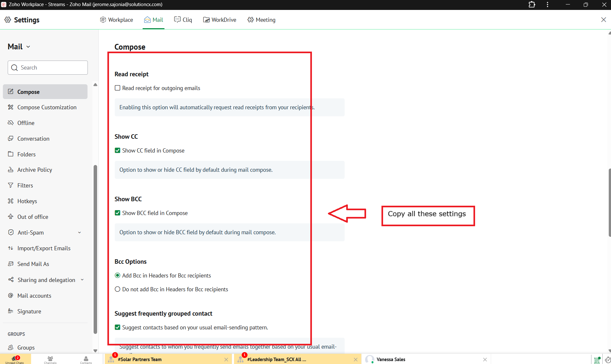Open Out of office settings icon
611x364 pixels.
[11, 217]
